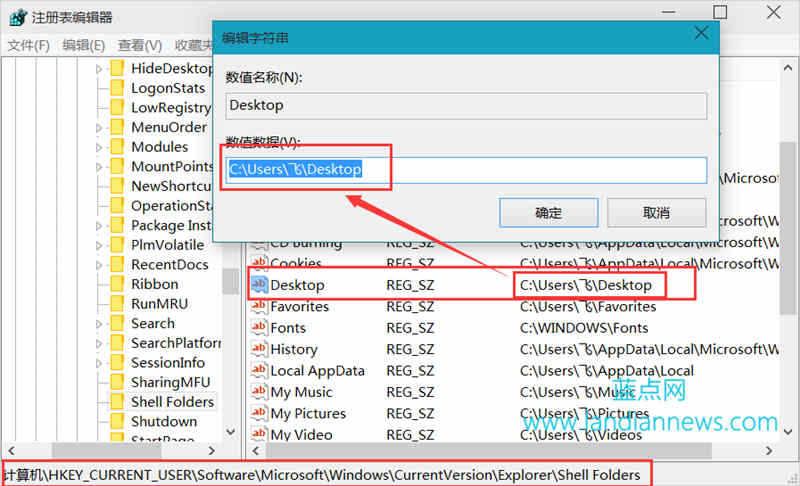Click the Modules folder icon

[117, 146]
